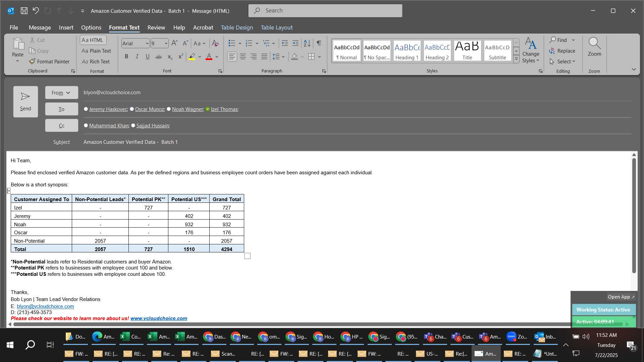
Task: Toggle Underline formatting
Action: pyautogui.click(x=148, y=57)
